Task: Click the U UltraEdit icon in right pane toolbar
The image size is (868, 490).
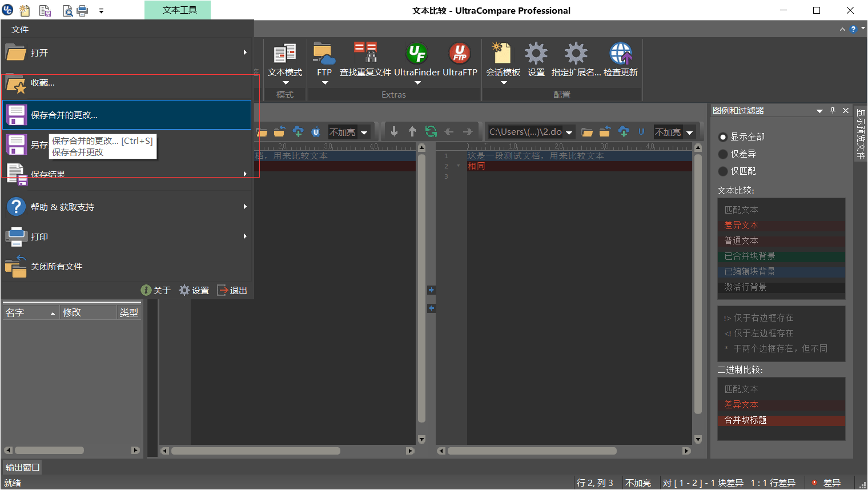Action: point(641,132)
